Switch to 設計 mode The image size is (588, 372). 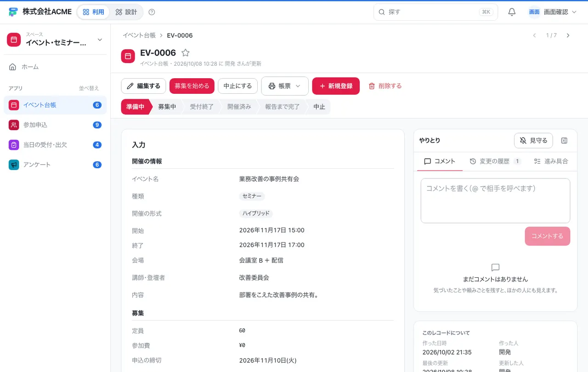coord(126,12)
